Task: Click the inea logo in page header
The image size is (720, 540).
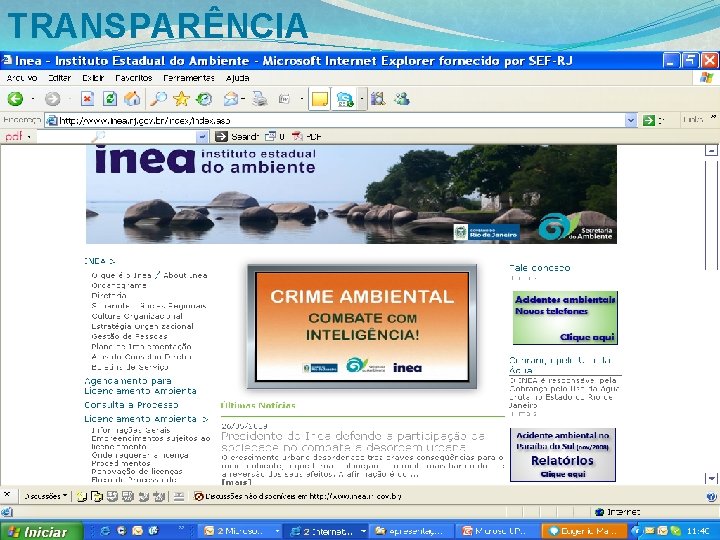Action: [145, 159]
